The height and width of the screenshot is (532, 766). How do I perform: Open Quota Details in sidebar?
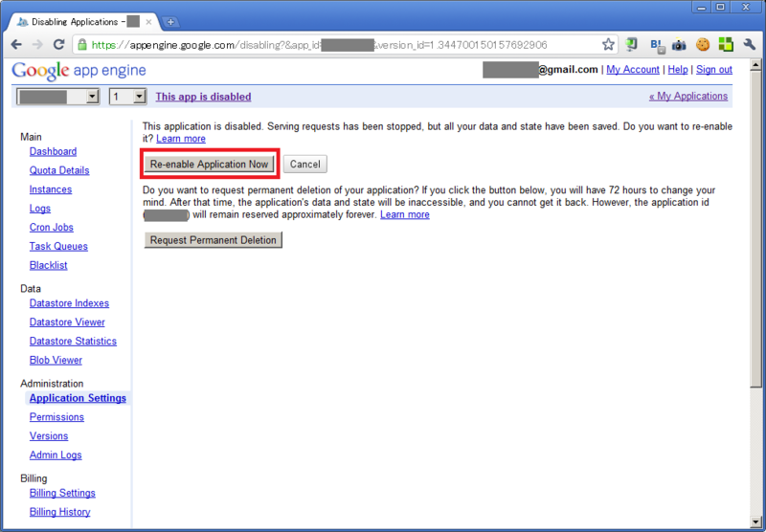point(59,170)
